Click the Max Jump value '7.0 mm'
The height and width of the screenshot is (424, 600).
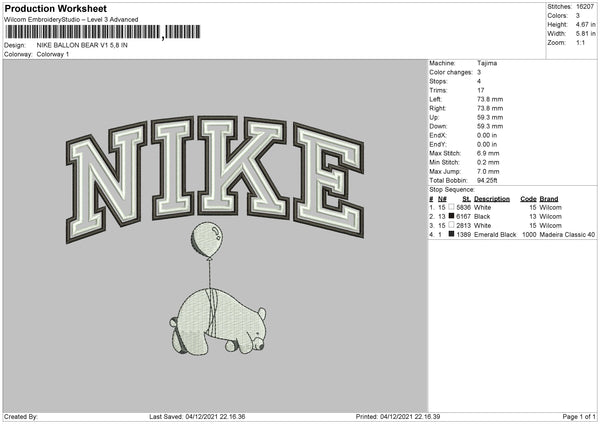point(488,171)
